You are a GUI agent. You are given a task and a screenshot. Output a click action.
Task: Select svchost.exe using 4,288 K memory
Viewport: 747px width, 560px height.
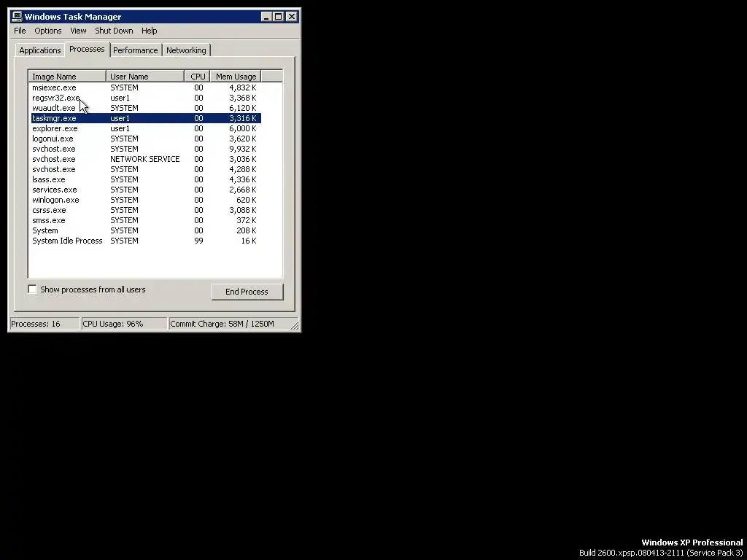[x=146, y=169]
